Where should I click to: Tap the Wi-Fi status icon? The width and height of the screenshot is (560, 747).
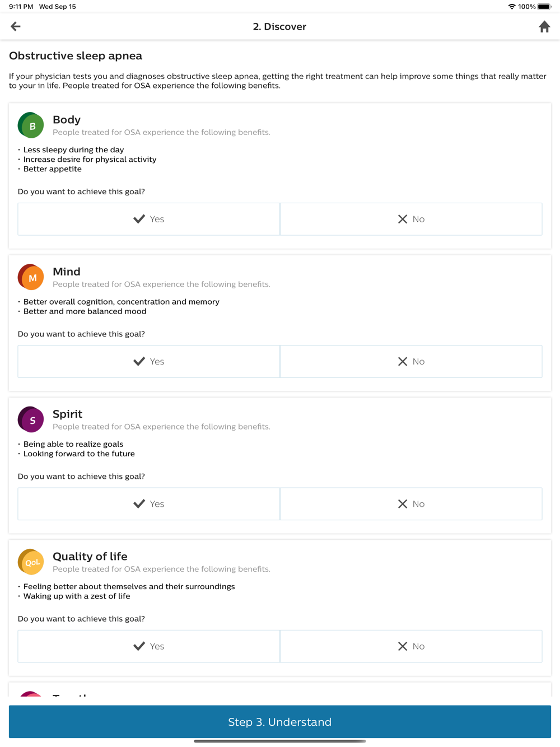pos(511,7)
